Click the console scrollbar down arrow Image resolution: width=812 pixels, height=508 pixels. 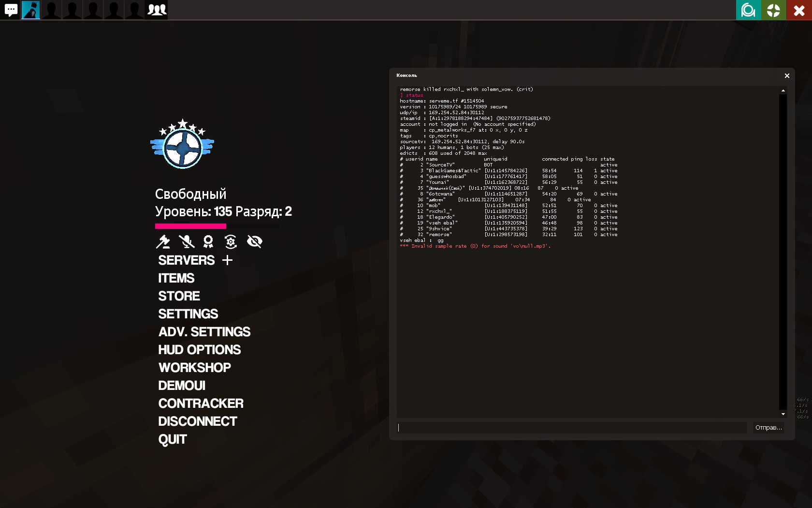click(783, 414)
